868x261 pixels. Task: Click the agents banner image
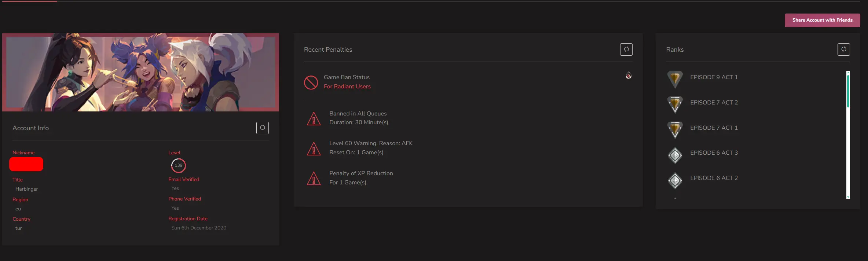click(140, 72)
